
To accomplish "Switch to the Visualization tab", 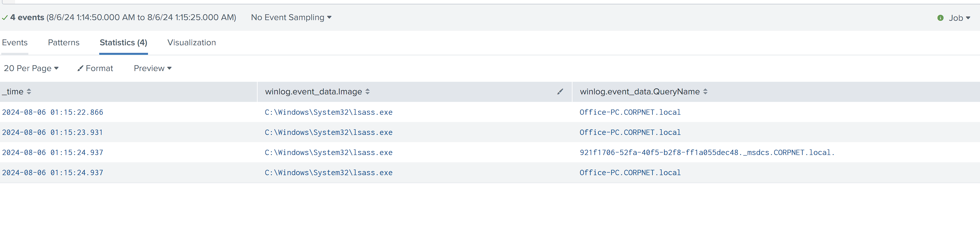I will coord(191,42).
